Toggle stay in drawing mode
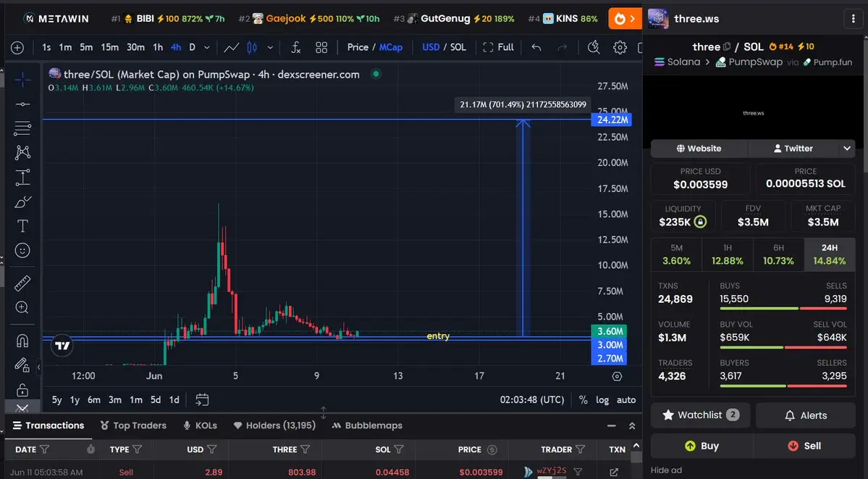This screenshot has height=479, width=868. (22, 365)
